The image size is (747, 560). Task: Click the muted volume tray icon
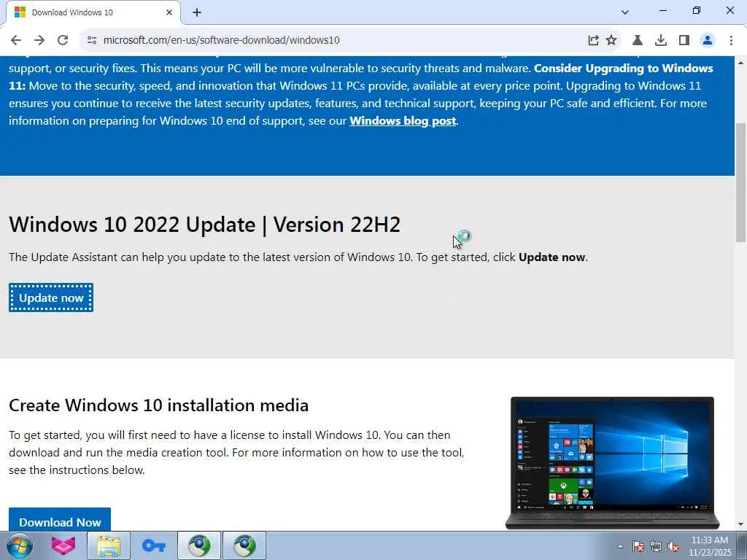coord(673,546)
